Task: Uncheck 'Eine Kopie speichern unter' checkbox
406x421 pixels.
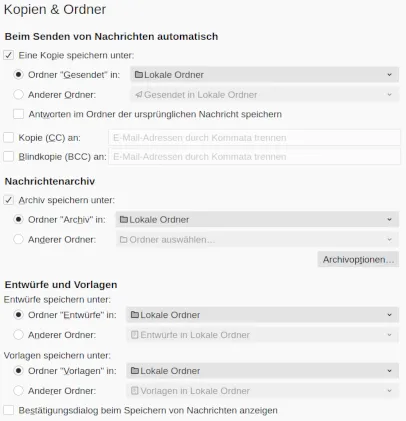Action: (x=8, y=55)
